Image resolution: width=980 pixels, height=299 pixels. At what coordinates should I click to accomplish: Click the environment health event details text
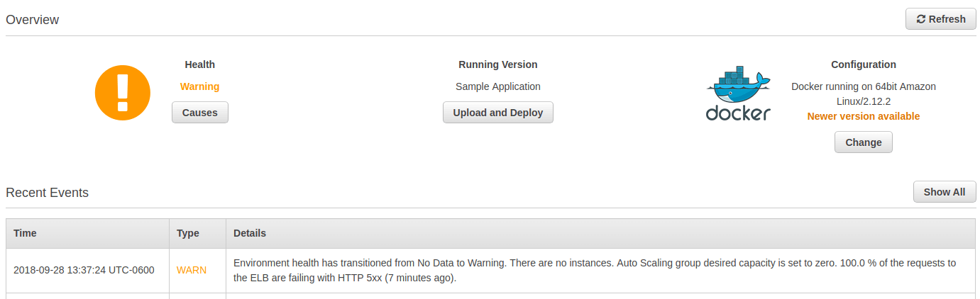(x=594, y=270)
